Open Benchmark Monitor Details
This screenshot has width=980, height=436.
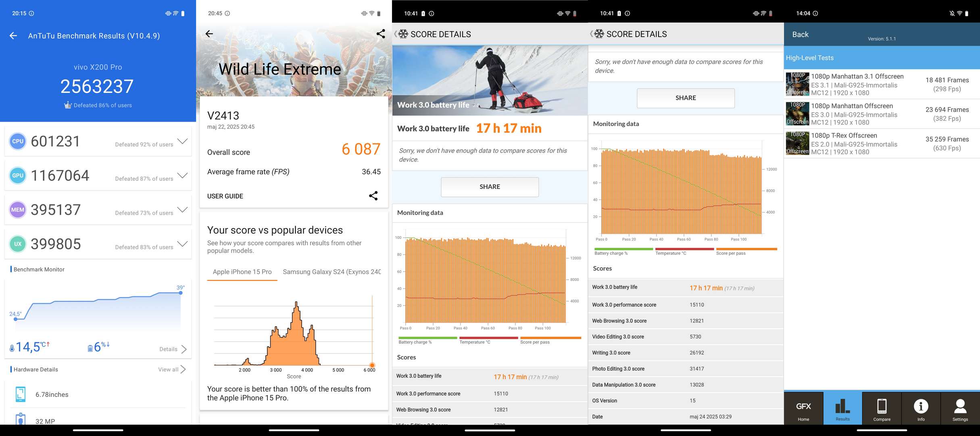[x=173, y=349]
